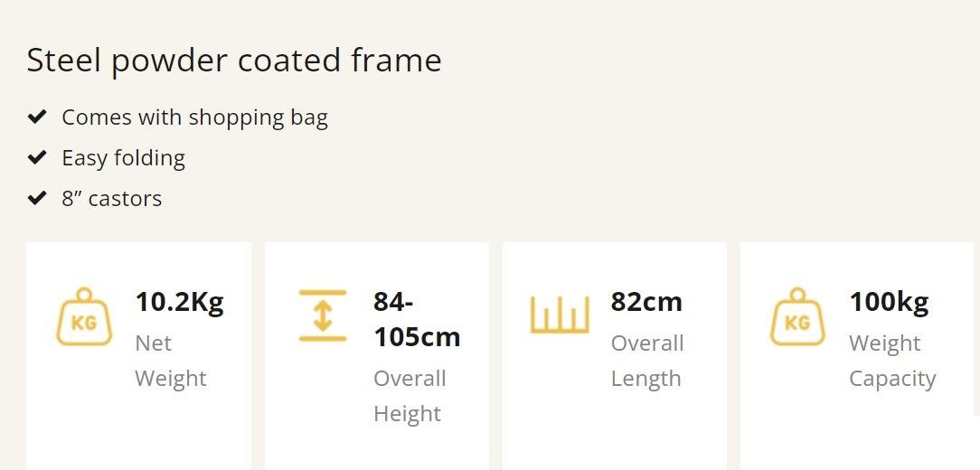980x470 pixels.
Task: Click the Weight Capacity KG icon
Action: [x=797, y=316]
